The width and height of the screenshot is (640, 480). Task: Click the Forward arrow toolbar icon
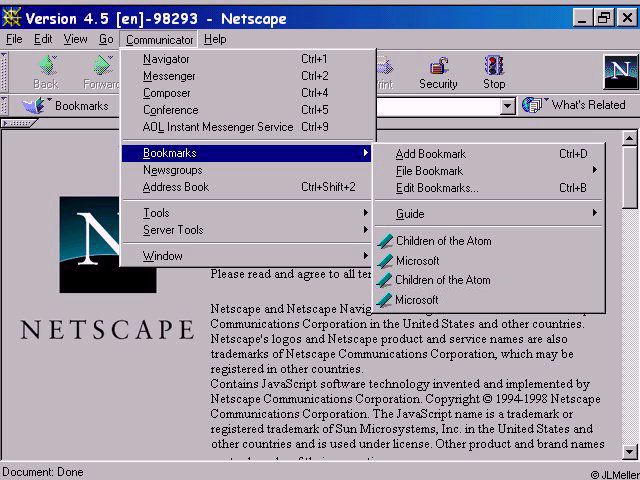point(102,65)
